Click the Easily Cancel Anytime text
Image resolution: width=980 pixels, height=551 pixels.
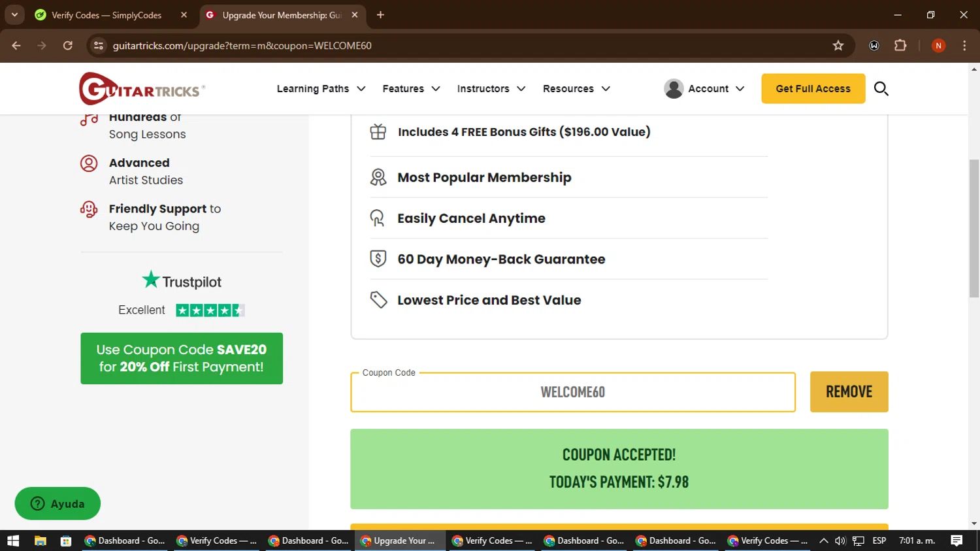[x=471, y=218]
